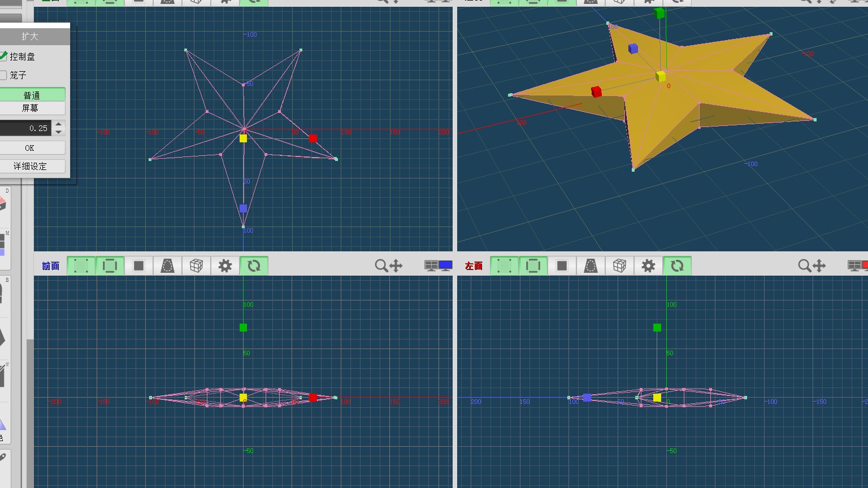Click the 0.25 value input field
The width and height of the screenshot is (868, 488).
click(x=25, y=128)
